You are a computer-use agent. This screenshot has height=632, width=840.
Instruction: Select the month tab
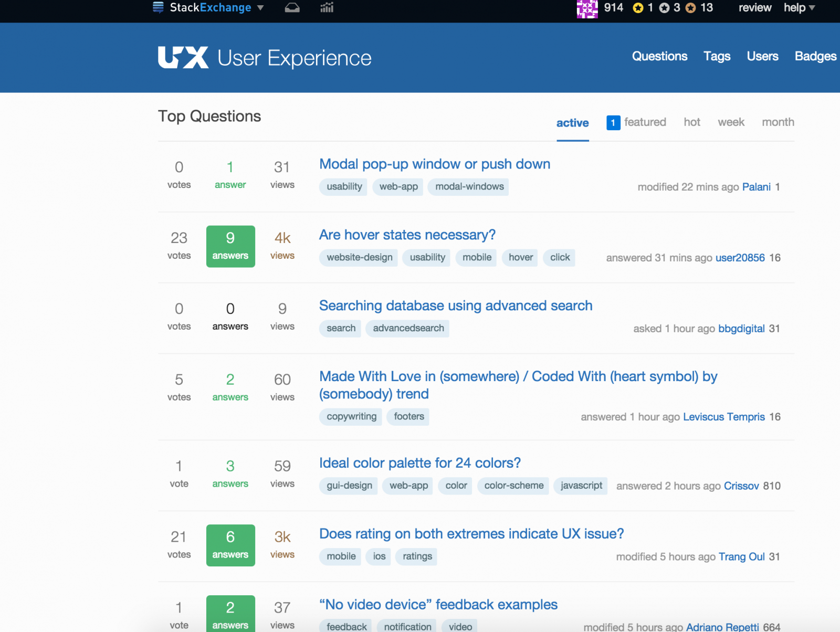point(778,122)
